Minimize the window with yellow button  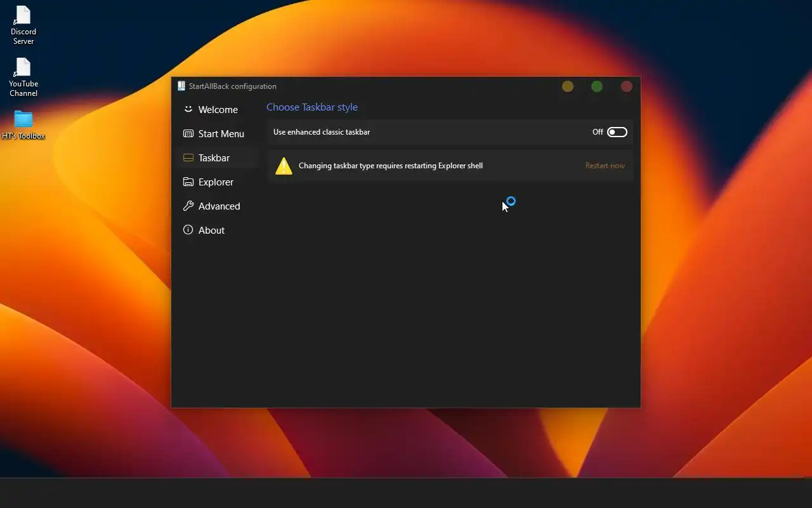click(x=568, y=86)
